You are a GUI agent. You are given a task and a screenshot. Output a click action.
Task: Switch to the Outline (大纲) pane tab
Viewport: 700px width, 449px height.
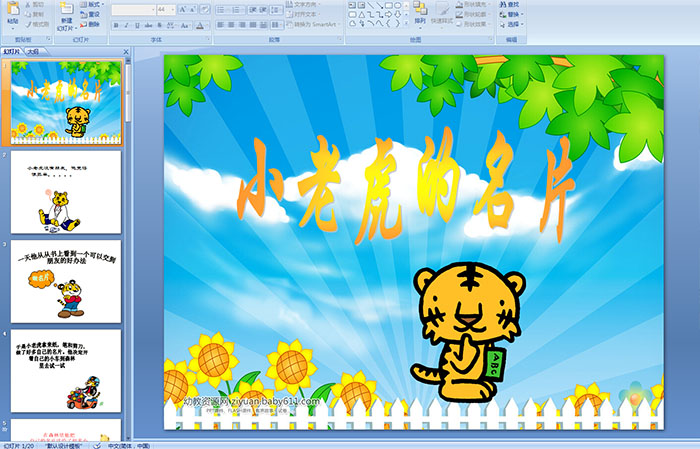coord(33,52)
